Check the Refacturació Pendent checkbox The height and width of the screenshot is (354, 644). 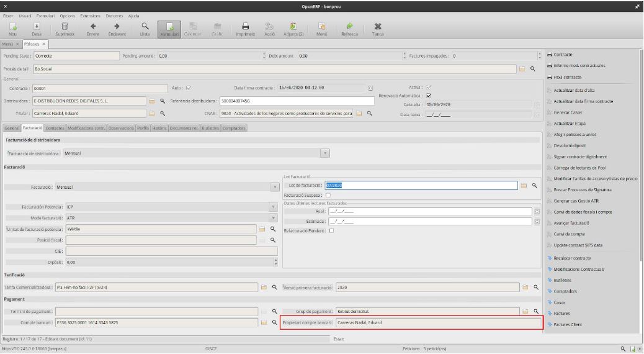(x=331, y=230)
